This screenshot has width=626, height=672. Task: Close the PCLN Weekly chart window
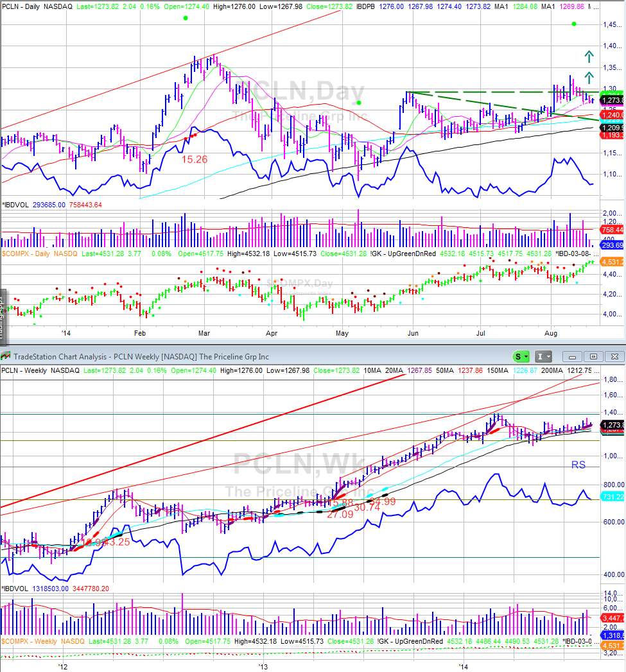[x=614, y=357]
